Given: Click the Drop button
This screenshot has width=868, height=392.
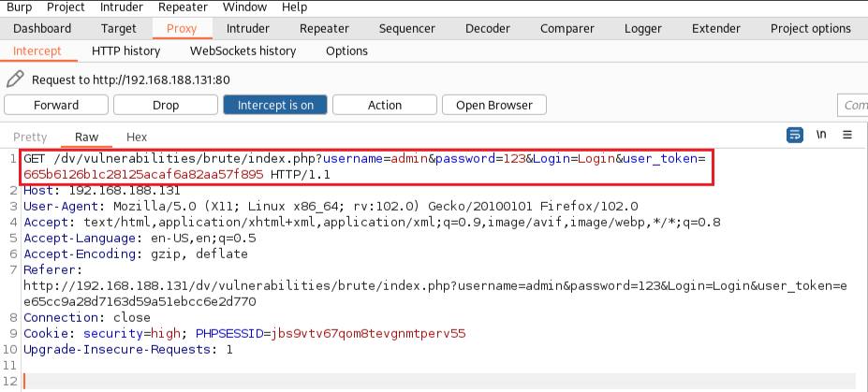Looking at the screenshot, I should pyautogui.click(x=166, y=105).
